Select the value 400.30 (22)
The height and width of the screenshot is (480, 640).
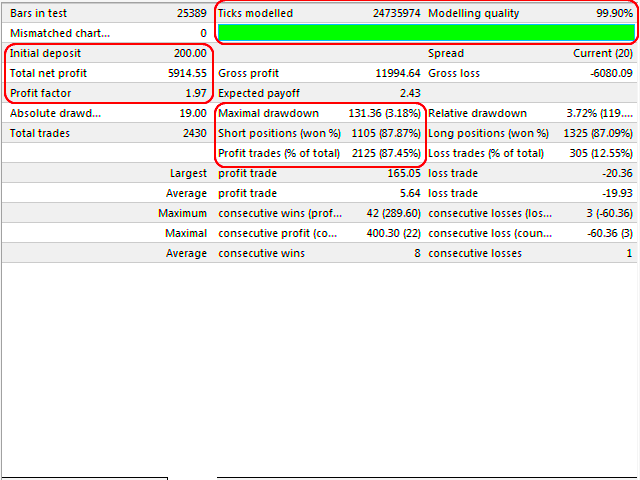click(393, 233)
